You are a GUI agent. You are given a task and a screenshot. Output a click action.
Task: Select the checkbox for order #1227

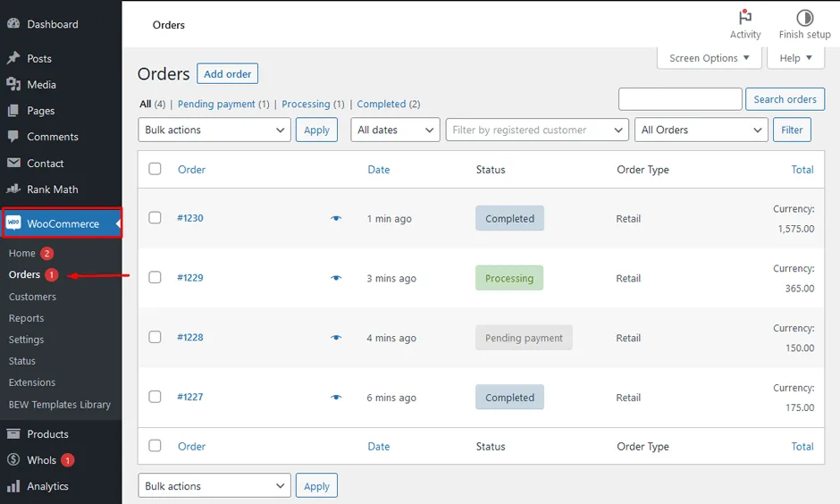click(155, 397)
